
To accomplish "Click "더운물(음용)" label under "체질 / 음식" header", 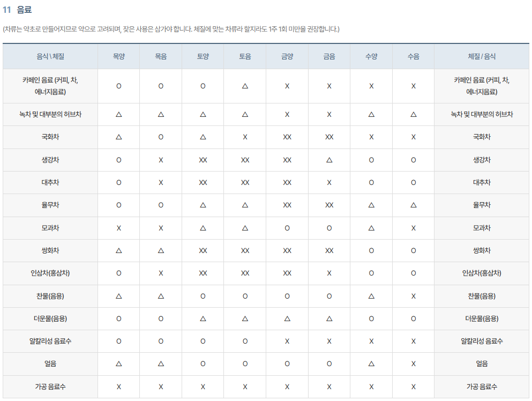I will 482,318.
